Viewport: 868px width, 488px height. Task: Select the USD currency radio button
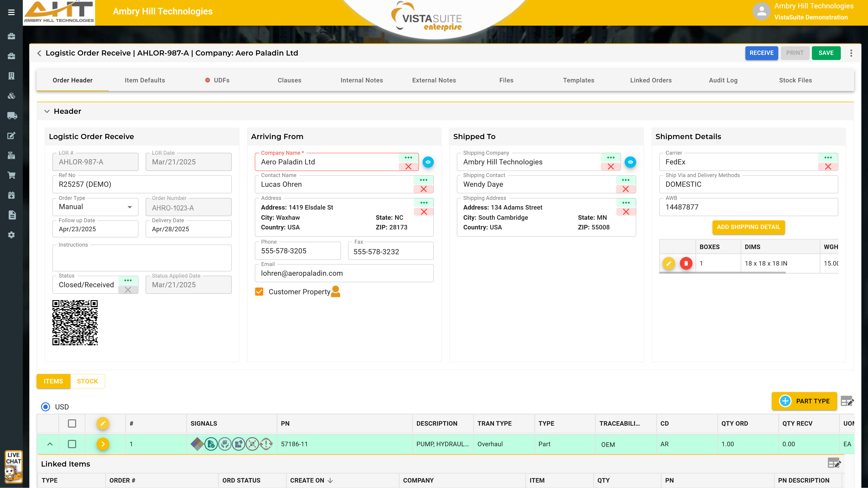(45, 407)
